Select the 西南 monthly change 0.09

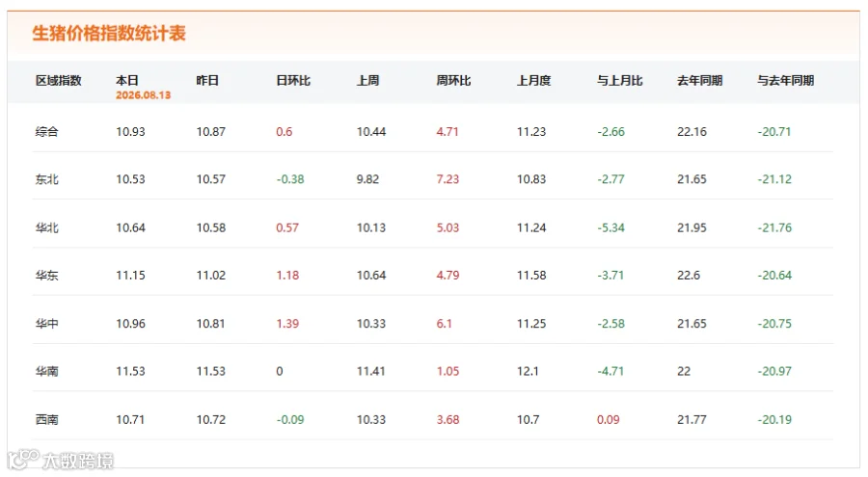(608, 419)
